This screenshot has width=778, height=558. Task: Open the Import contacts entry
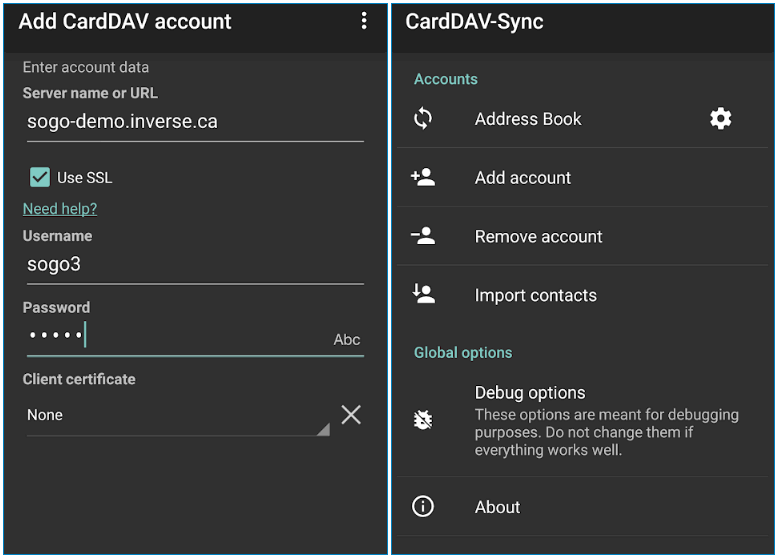pos(583,295)
